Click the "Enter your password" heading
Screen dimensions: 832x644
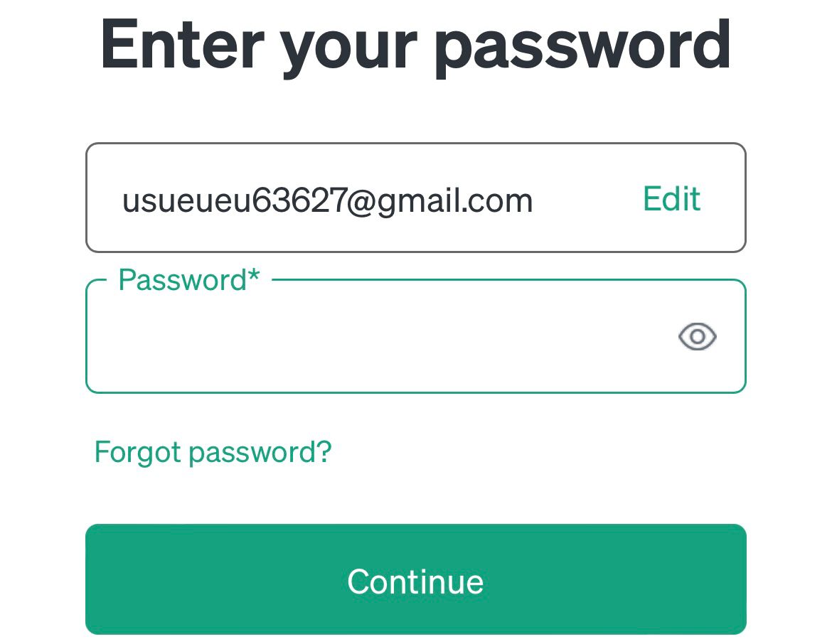416,44
